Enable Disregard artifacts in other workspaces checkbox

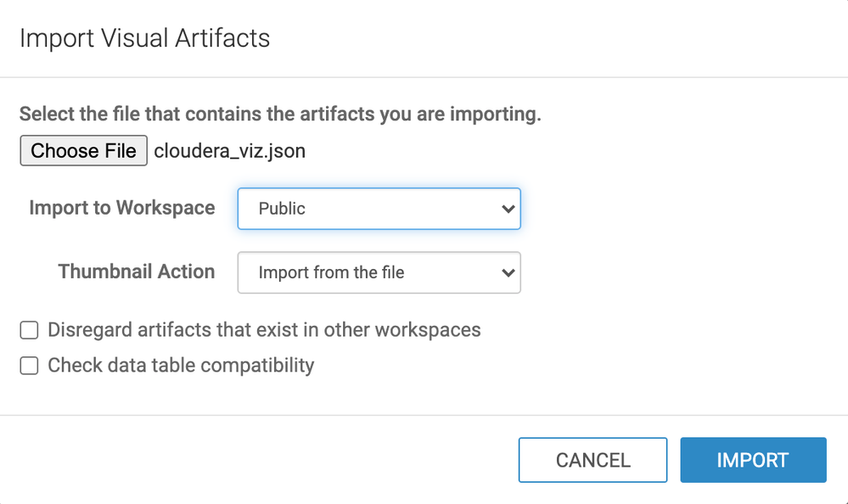(29, 330)
